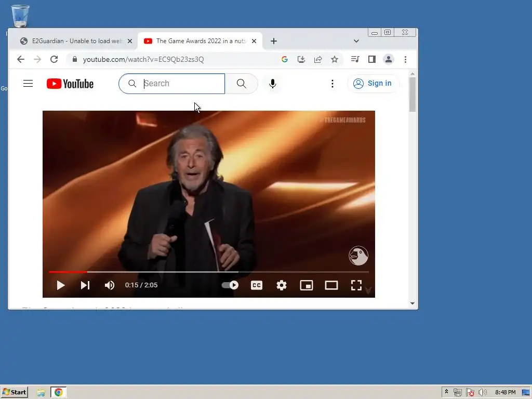Open a new tab

pyautogui.click(x=274, y=41)
